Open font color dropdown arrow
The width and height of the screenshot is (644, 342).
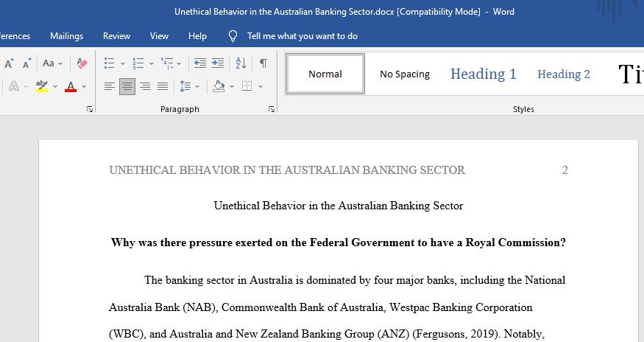point(84,86)
